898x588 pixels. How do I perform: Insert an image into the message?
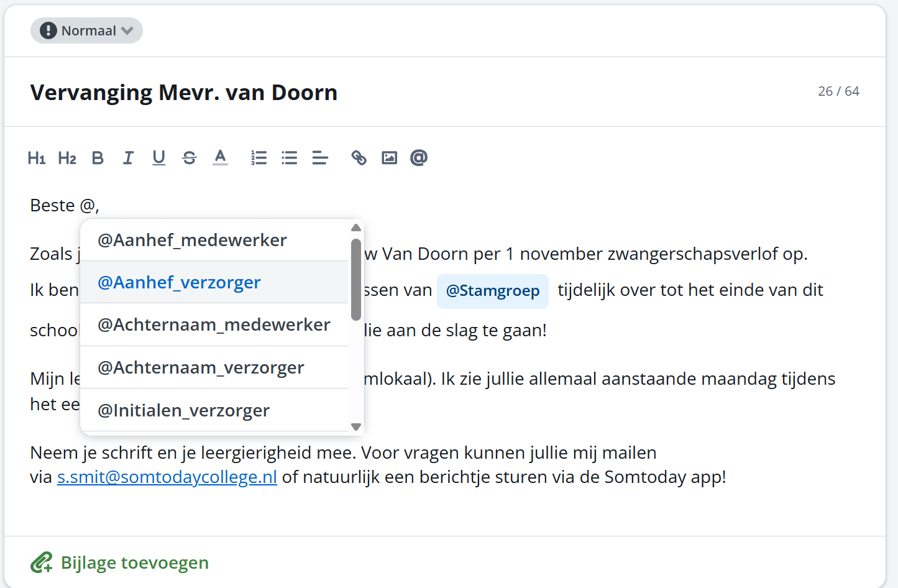pos(389,158)
